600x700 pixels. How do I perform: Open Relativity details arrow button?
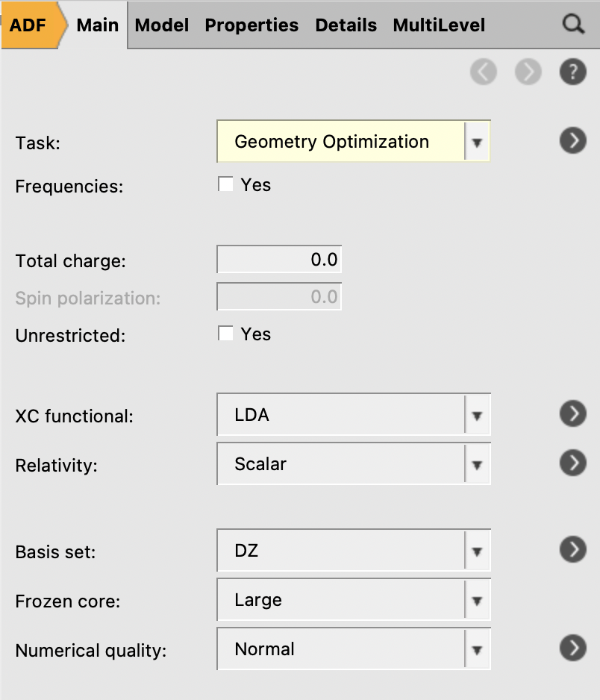coord(572,463)
